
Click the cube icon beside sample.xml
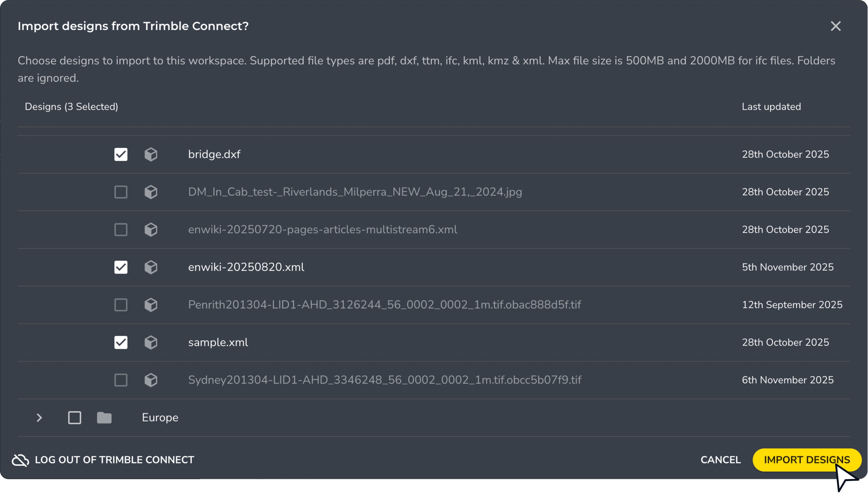(151, 342)
